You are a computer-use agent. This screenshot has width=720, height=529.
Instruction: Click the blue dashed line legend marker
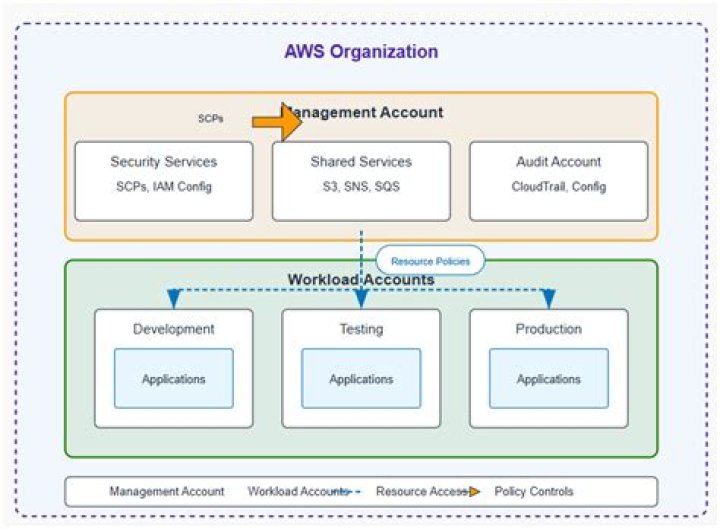click(348, 492)
